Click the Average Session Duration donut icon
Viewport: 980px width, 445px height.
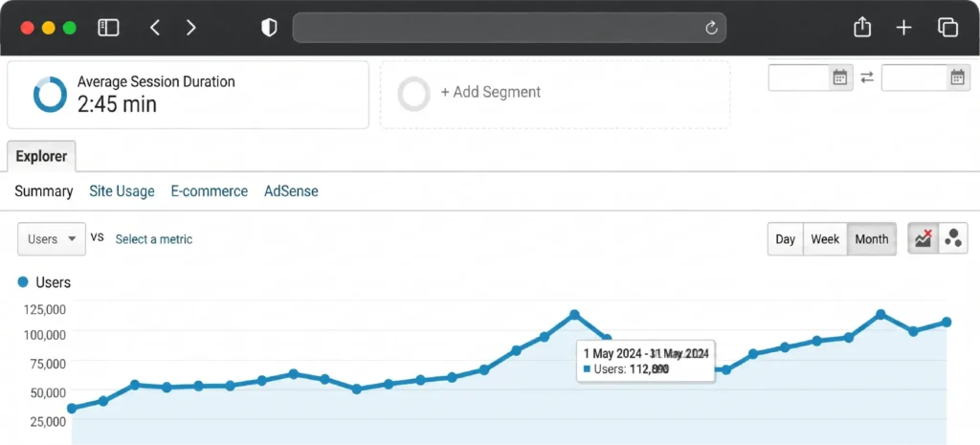(x=50, y=95)
